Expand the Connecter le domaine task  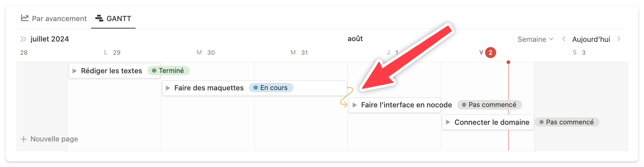[x=448, y=122]
